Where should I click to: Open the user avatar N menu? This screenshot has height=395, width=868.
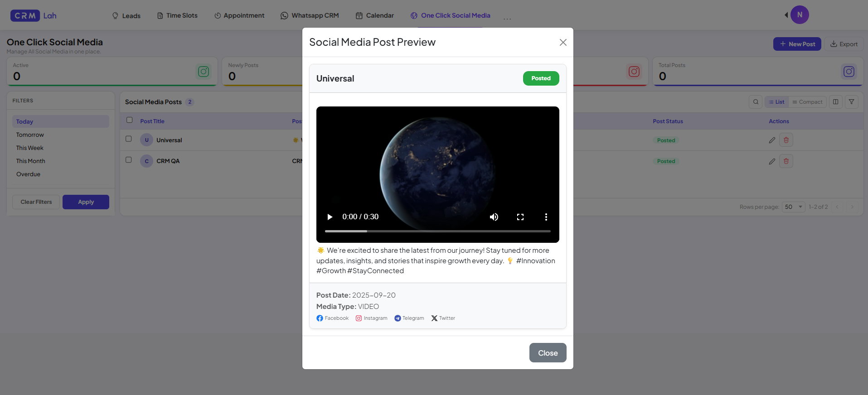[x=800, y=14]
